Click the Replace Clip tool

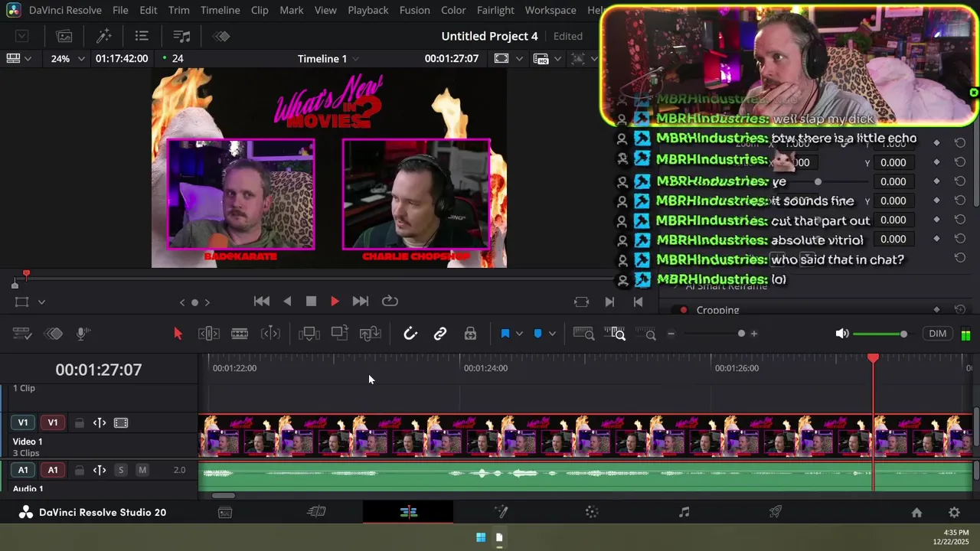tap(370, 334)
